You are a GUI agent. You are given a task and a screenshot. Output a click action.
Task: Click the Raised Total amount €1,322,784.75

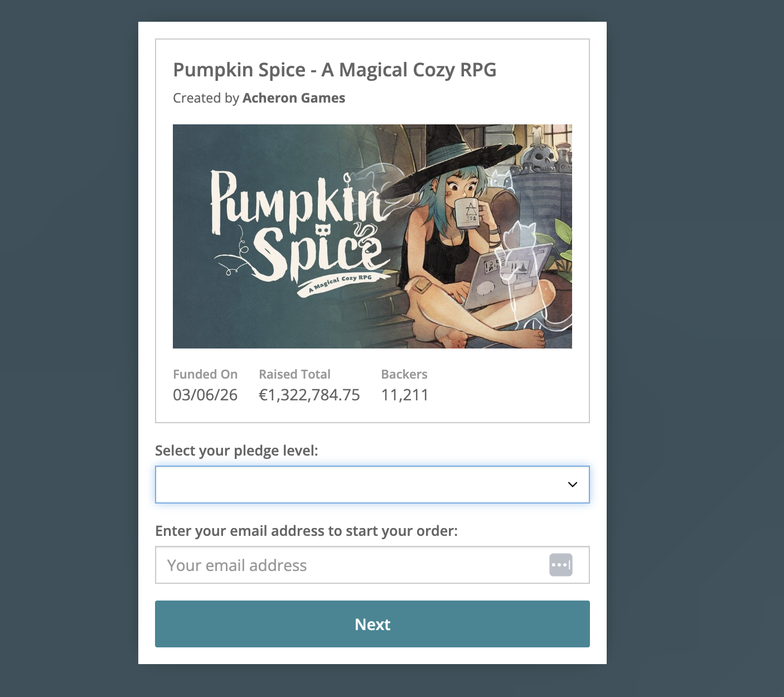point(309,395)
